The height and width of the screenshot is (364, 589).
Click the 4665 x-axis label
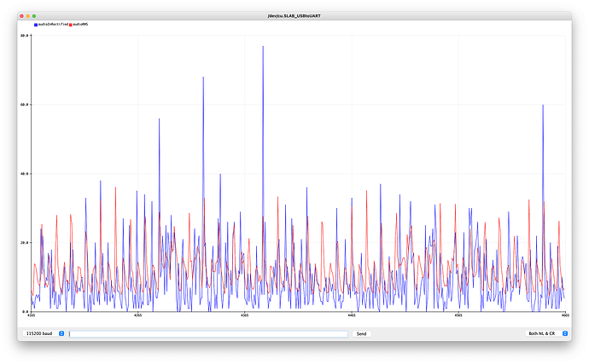[565, 315]
